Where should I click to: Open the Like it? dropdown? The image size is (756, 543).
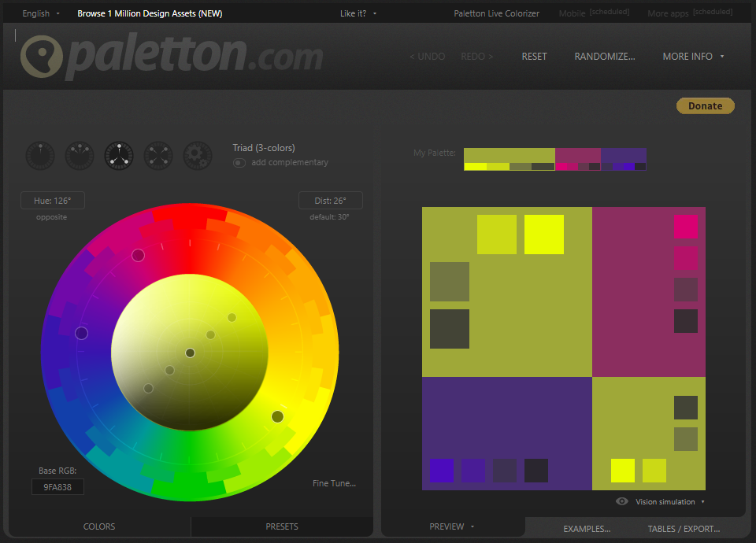click(x=358, y=13)
